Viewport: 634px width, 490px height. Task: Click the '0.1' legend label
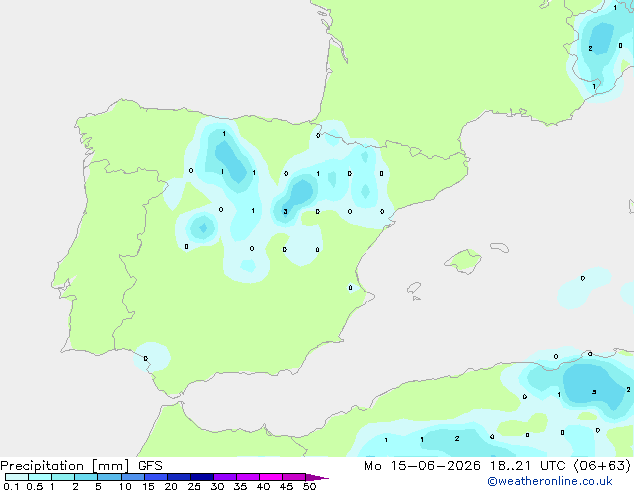pyautogui.click(x=11, y=486)
